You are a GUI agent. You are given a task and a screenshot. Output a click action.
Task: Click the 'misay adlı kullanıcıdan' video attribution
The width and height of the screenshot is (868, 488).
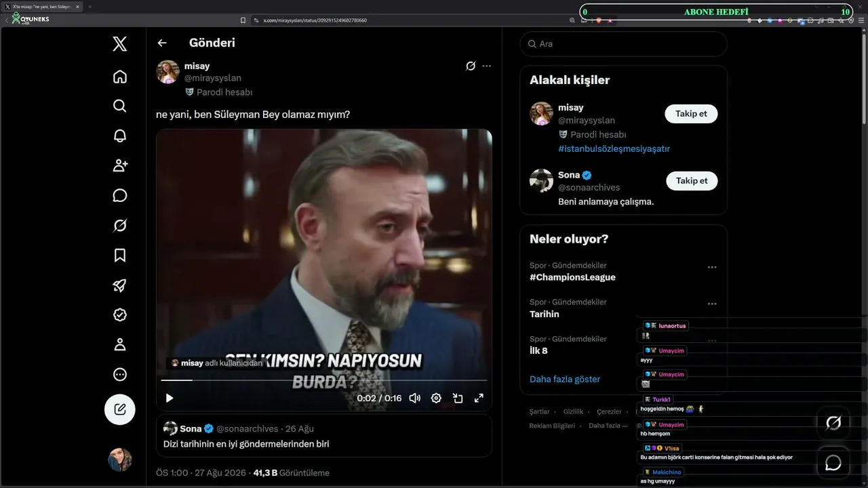pyautogui.click(x=216, y=363)
